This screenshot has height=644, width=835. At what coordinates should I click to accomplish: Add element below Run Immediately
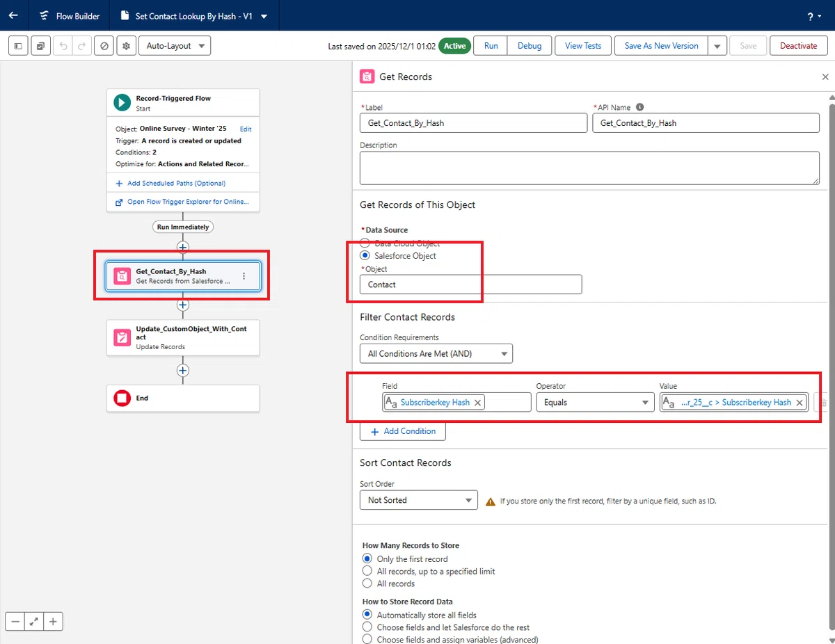pyautogui.click(x=183, y=247)
